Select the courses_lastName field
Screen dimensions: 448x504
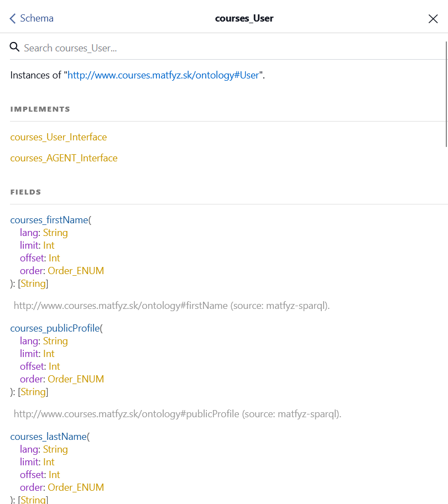(48, 437)
